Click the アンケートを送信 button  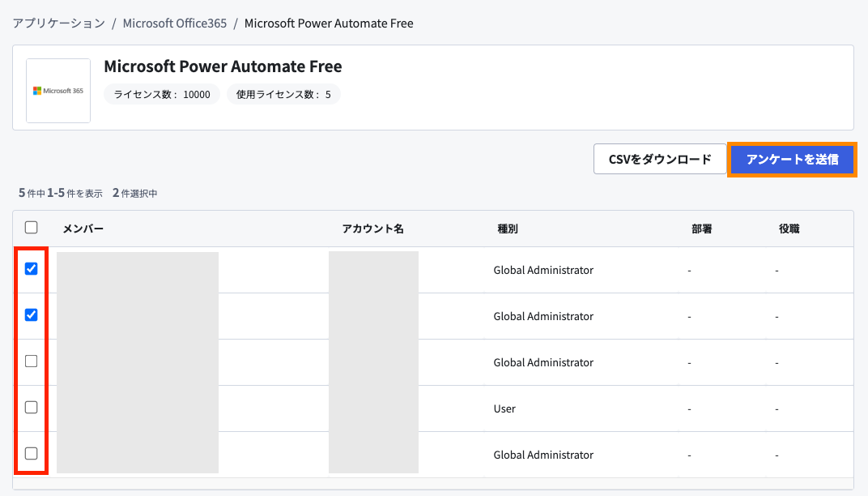[x=792, y=159]
